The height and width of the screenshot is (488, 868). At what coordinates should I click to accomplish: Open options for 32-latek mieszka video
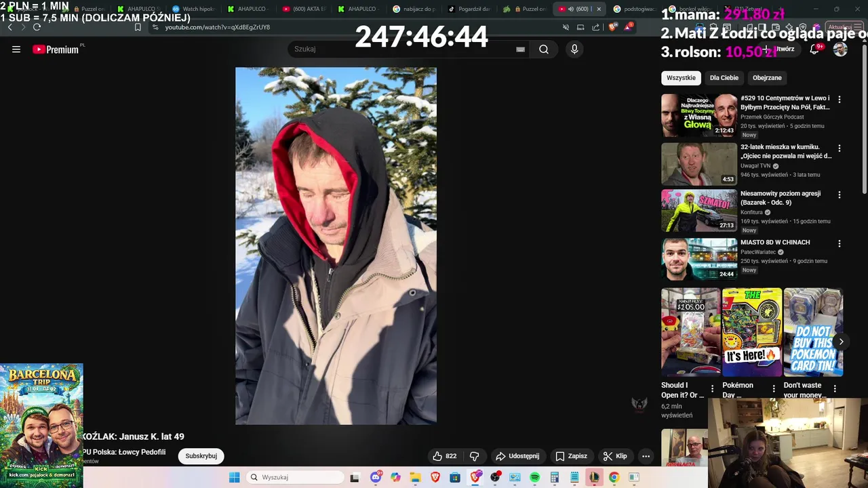coord(840,148)
